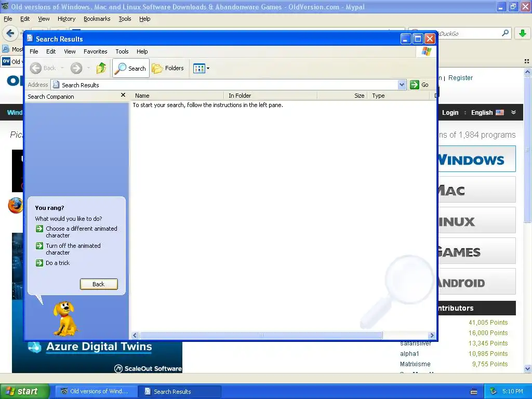Click the magnifier icon in DuckDuckGo search box
The image size is (532, 399).
[x=505, y=33]
